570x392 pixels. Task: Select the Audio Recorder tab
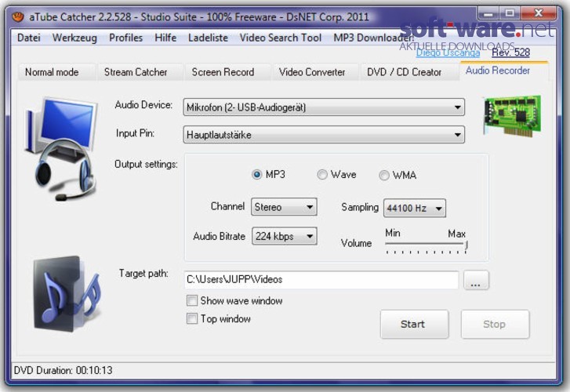[x=504, y=71]
